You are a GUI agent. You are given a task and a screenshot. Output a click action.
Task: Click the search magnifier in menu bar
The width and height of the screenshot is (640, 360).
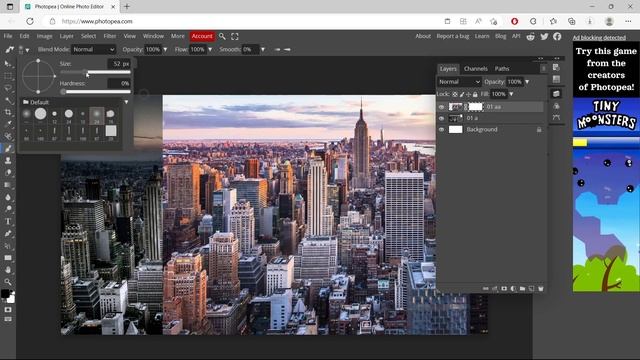point(222,36)
